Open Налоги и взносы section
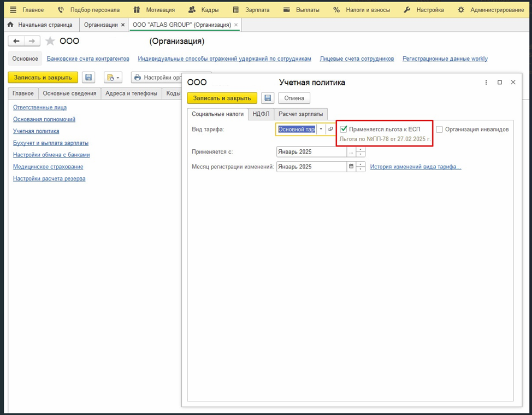Viewport: 532px width, 415px height. 362,10
